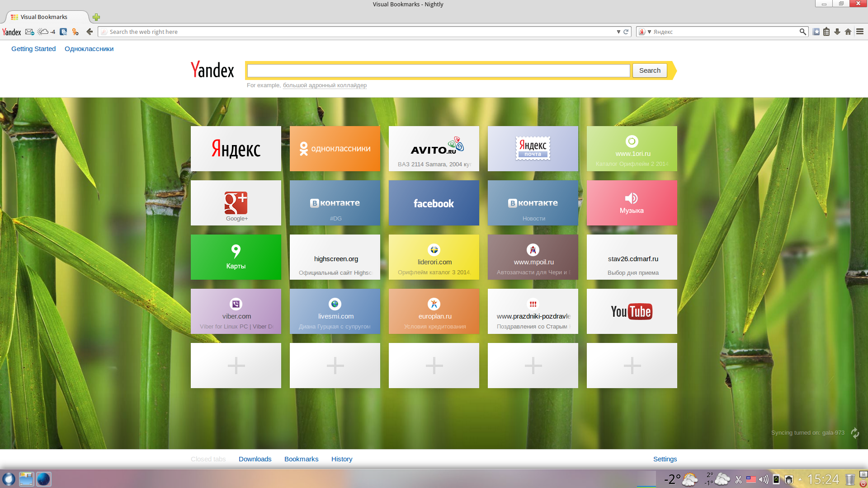Click the yellow Search button

(650, 70)
